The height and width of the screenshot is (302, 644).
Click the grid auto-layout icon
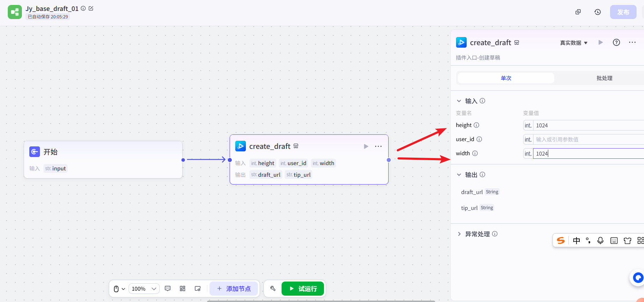tap(183, 289)
